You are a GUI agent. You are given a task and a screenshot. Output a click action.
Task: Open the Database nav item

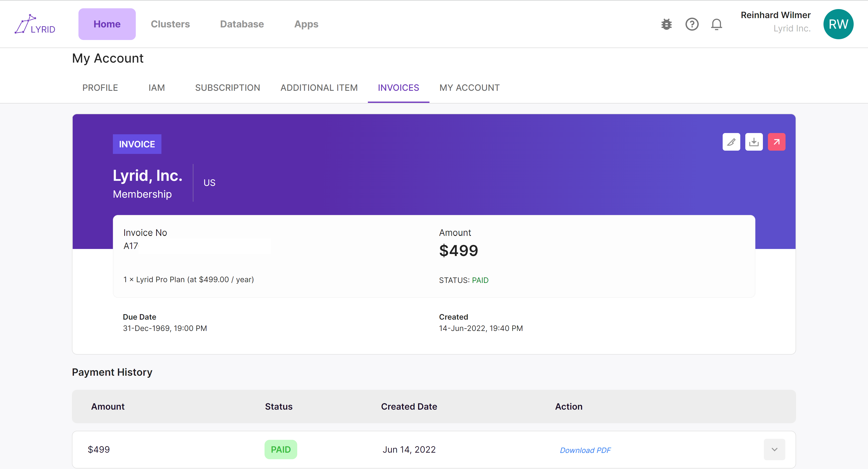coord(242,24)
